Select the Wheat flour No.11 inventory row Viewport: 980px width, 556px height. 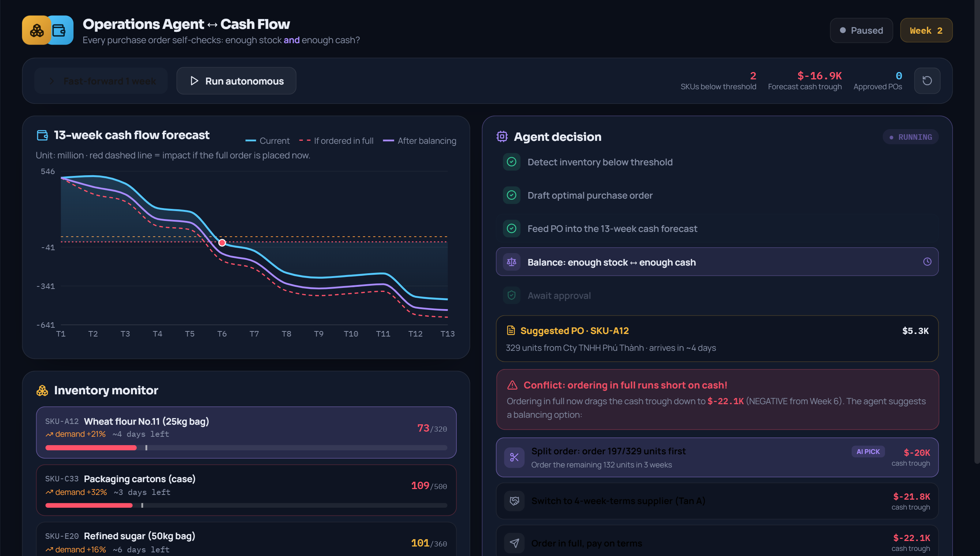pyautogui.click(x=246, y=432)
